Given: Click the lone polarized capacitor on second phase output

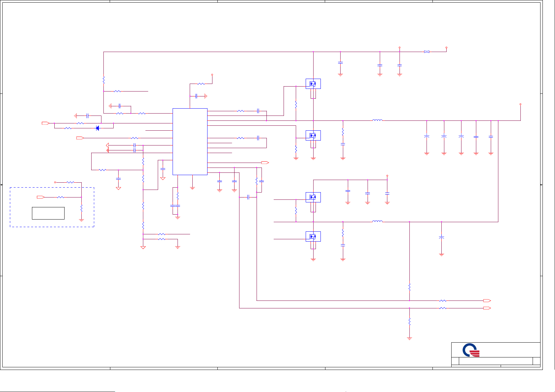Looking at the screenshot, I should tap(442, 237).
